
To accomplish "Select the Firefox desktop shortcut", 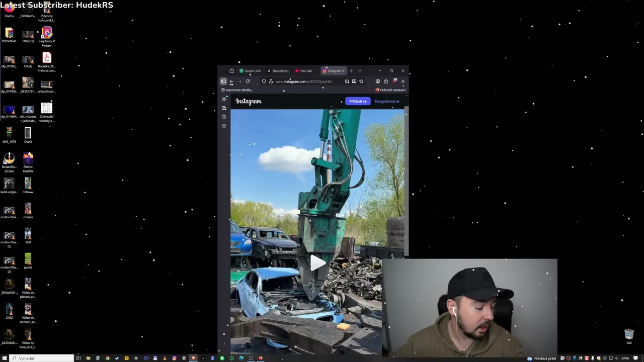I will tap(9, 11).
